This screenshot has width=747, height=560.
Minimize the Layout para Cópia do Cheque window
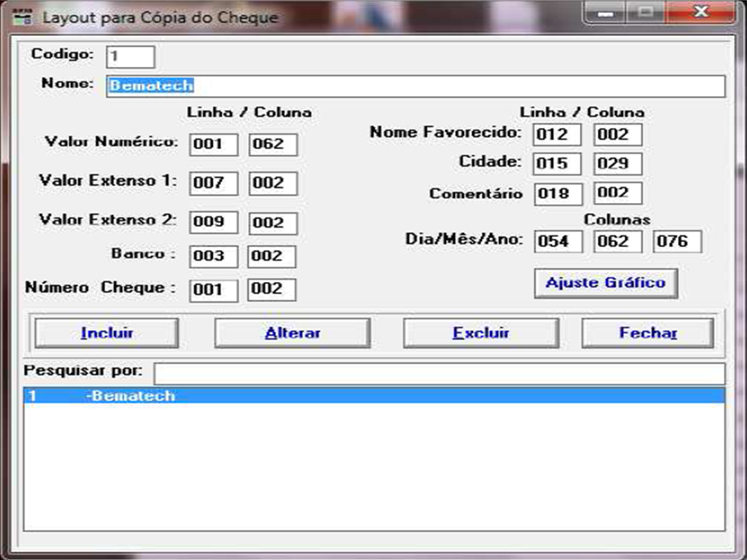[x=605, y=12]
